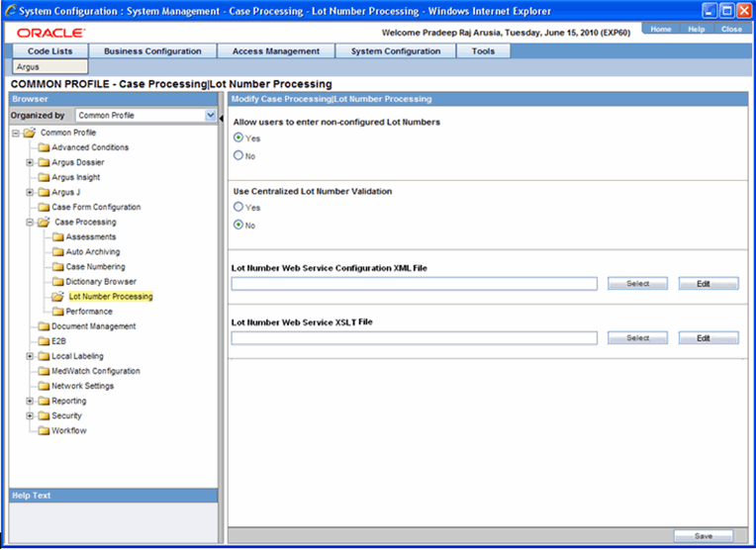Screen dimensions: 756x550
Task: Click the Document Management folder icon
Action: 44,326
